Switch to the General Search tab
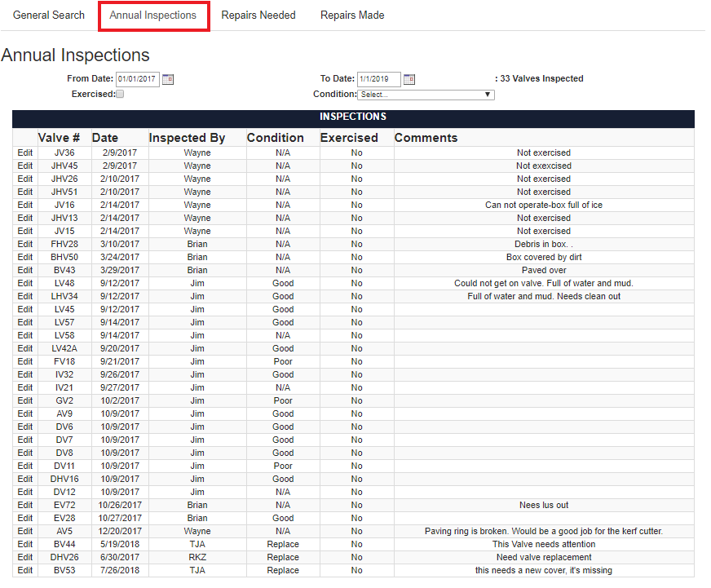Viewport: 711px width, 588px height. click(x=49, y=15)
